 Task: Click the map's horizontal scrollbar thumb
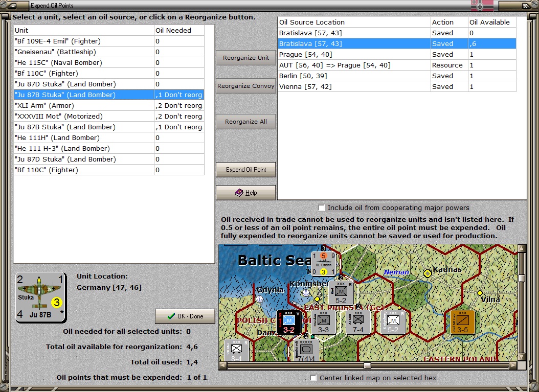(367, 365)
